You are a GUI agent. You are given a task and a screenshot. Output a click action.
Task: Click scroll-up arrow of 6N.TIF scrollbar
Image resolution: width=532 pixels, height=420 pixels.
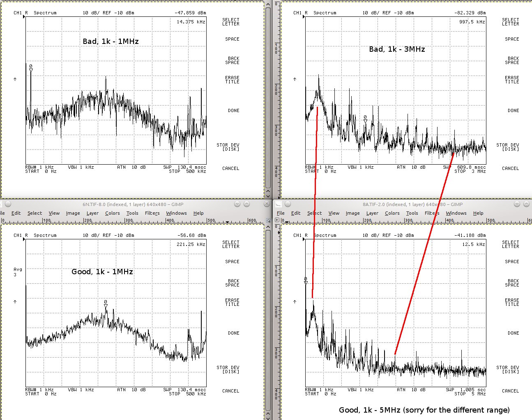click(268, 227)
